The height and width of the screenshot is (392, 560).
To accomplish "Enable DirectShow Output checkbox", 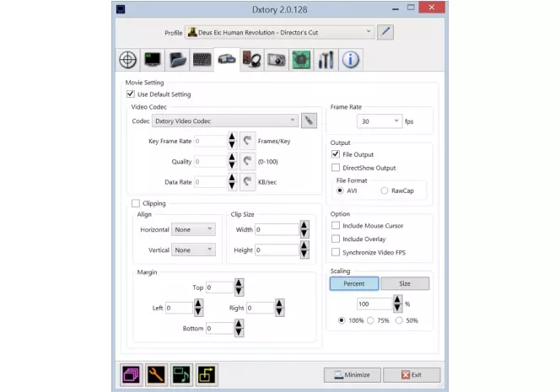I will 336,168.
